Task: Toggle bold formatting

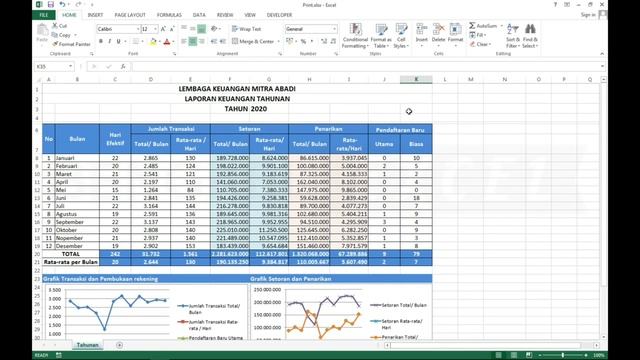Action: (101, 42)
